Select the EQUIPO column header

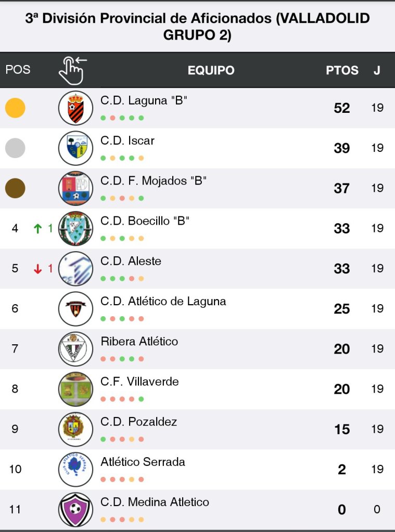[211, 70]
